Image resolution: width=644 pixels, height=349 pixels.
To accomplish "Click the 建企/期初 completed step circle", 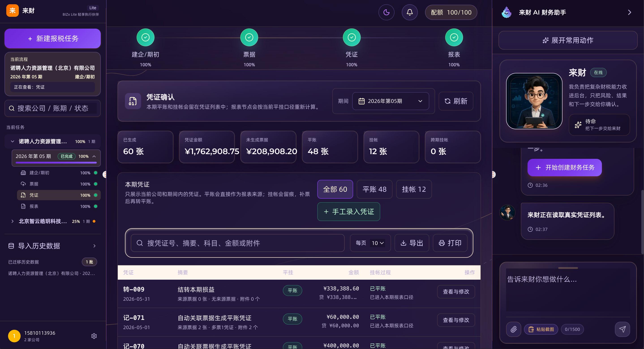I will tap(146, 38).
